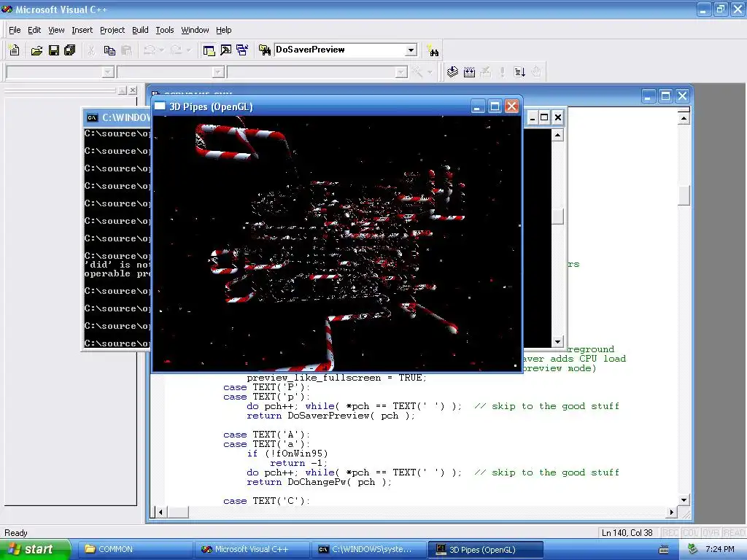
Task: Open the Redo history dropdown arrow
Action: (189, 50)
